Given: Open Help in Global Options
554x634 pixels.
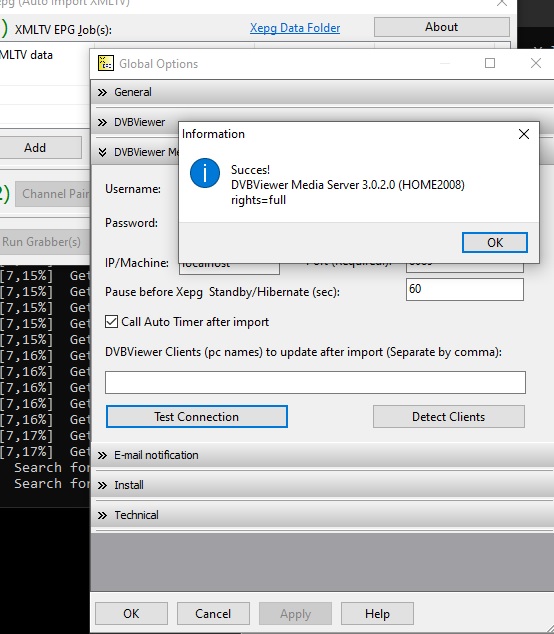Looking at the screenshot, I should coord(377,613).
